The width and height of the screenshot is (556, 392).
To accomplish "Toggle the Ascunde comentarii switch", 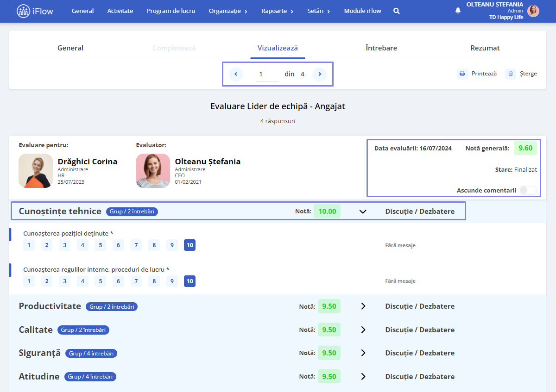I will [x=528, y=190].
